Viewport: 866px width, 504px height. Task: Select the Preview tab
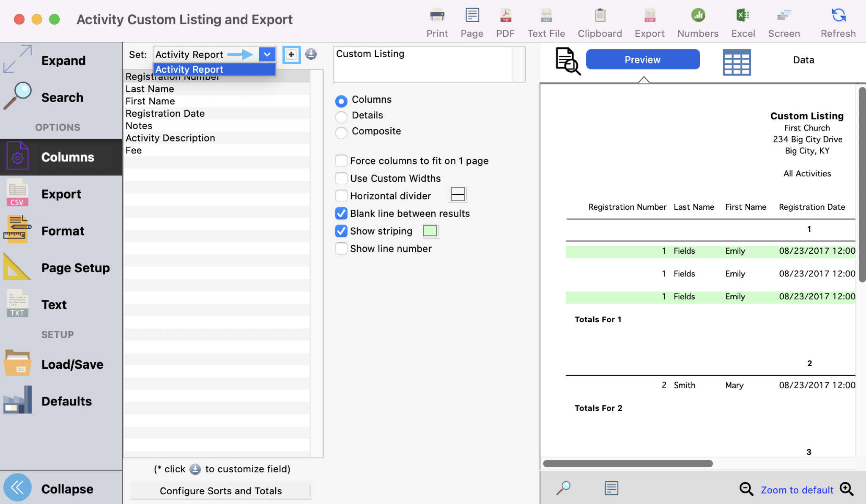[x=642, y=60]
